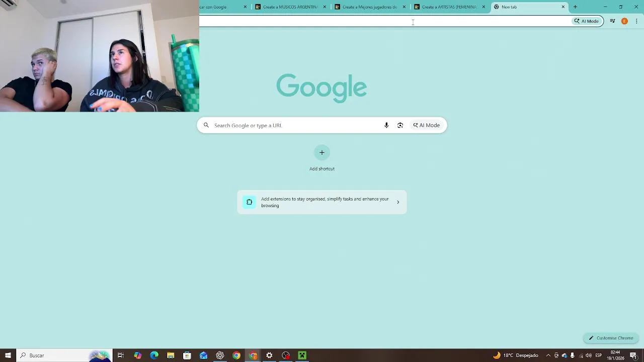Close the New tab tab

click(563, 7)
